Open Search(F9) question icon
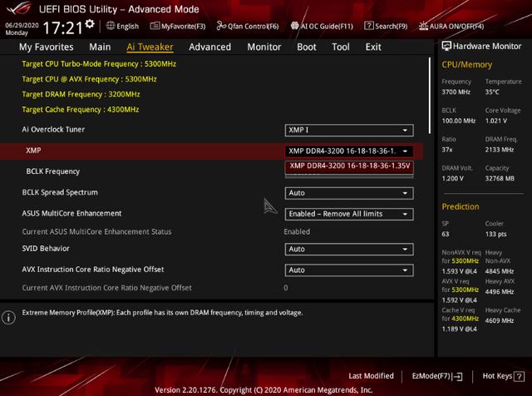The image size is (532, 396). 369,26
